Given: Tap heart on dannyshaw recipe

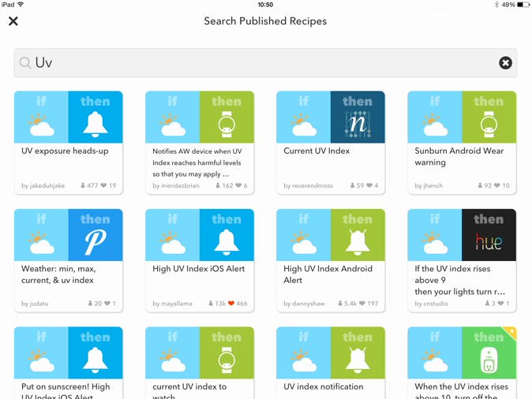Looking at the screenshot, I should [362, 303].
